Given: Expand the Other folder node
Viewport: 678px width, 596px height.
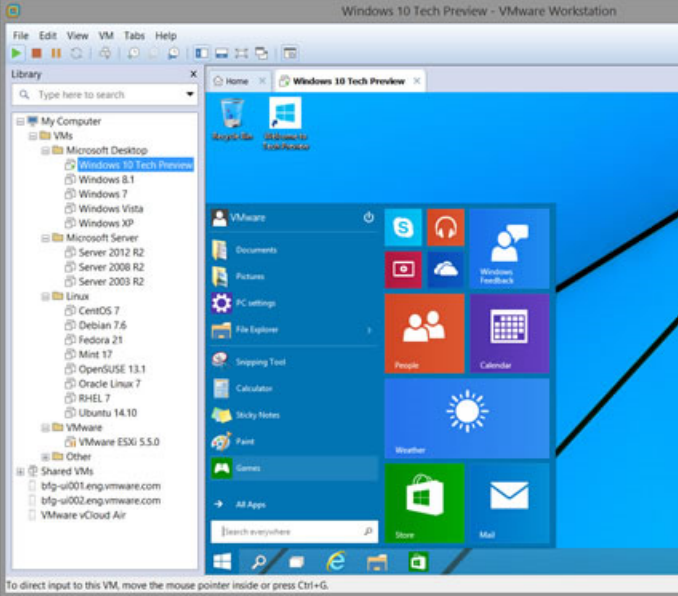Looking at the screenshot, I should click(45, 457).
